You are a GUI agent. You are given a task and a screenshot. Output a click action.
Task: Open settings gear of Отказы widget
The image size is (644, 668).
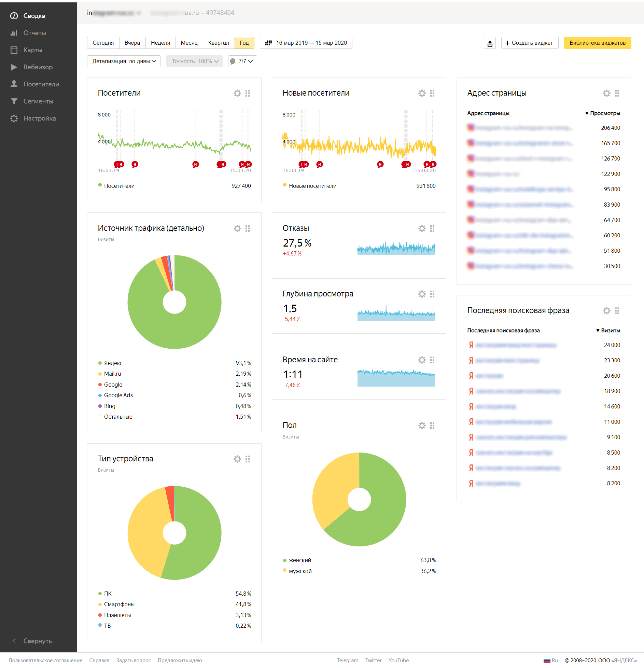coord(422,228)
